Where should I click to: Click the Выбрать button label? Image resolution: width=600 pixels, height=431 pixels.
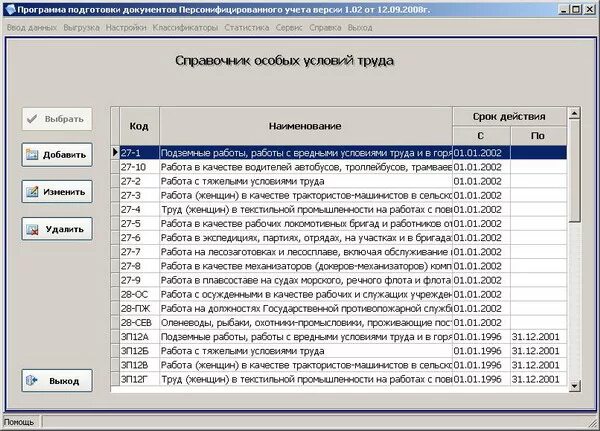pos(64,119)
